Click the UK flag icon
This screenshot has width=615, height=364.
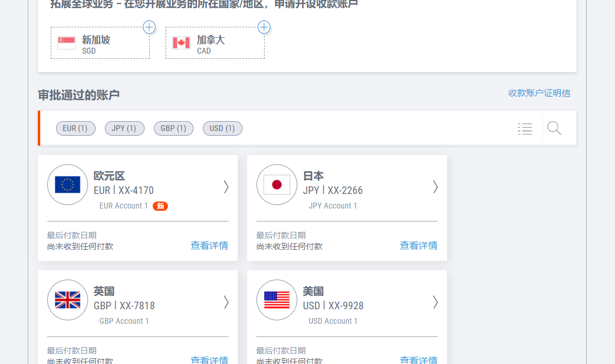(x=68, y=300)
